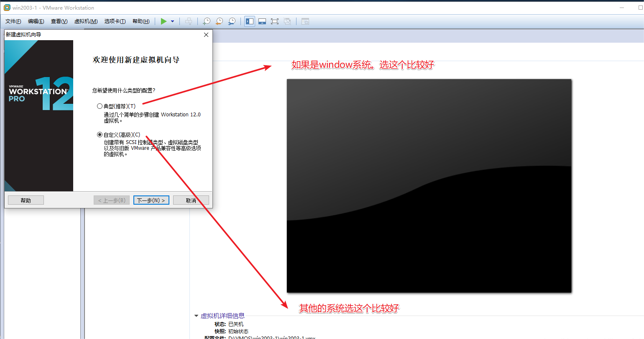Open the 编辑(E) menu
Viewport: 644px width, 339px height.
click(36, 21)
